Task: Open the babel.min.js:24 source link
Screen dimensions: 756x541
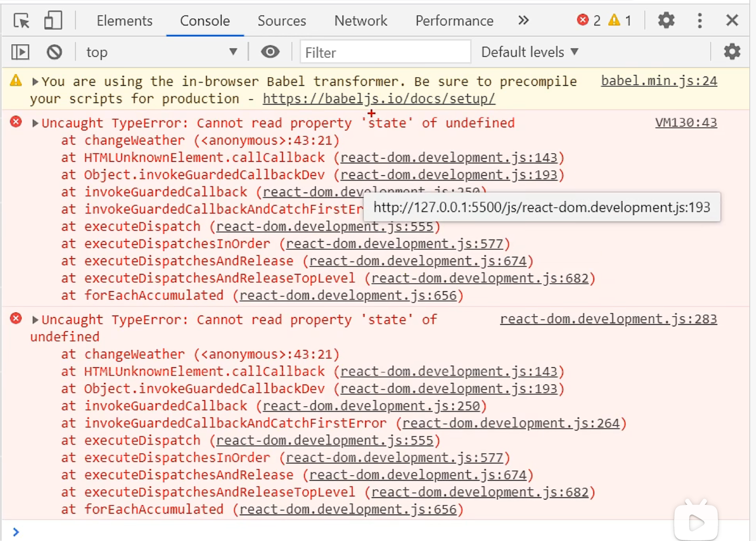Action: click(x=659, y=81)
